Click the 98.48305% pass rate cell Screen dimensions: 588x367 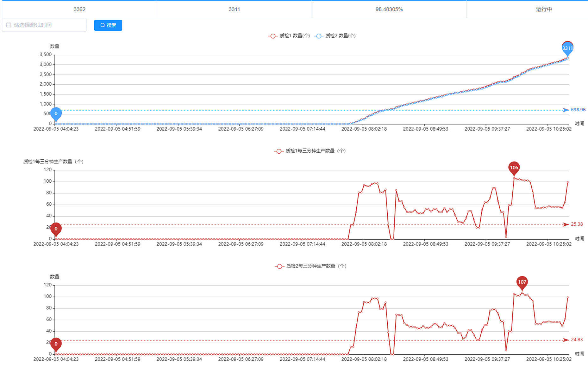click(x=389, y=9)
